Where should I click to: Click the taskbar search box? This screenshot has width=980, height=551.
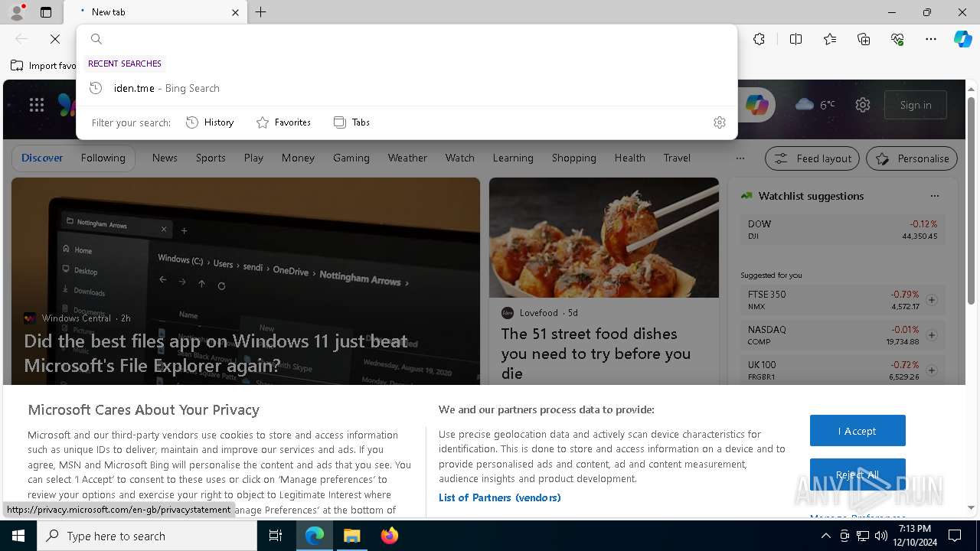(147, 536)
